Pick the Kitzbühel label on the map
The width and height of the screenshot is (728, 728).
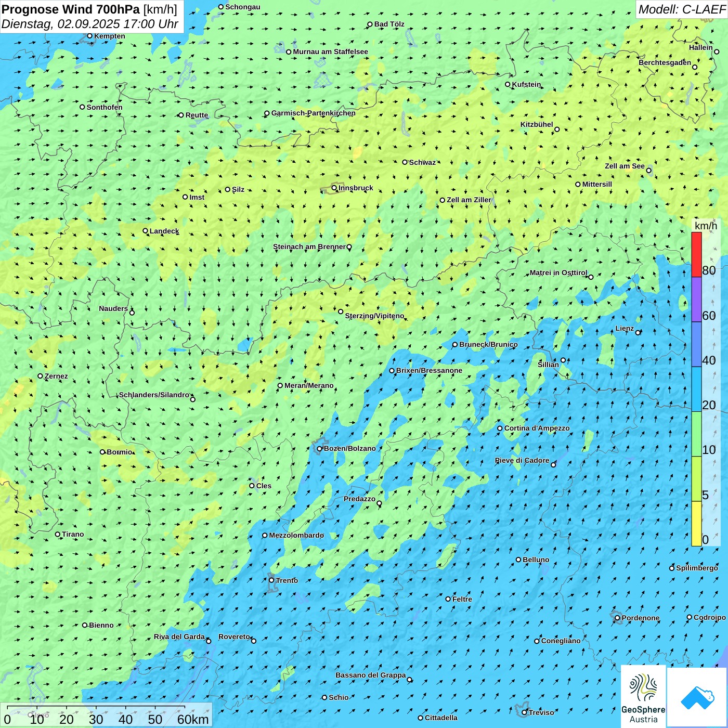point(537,124)
